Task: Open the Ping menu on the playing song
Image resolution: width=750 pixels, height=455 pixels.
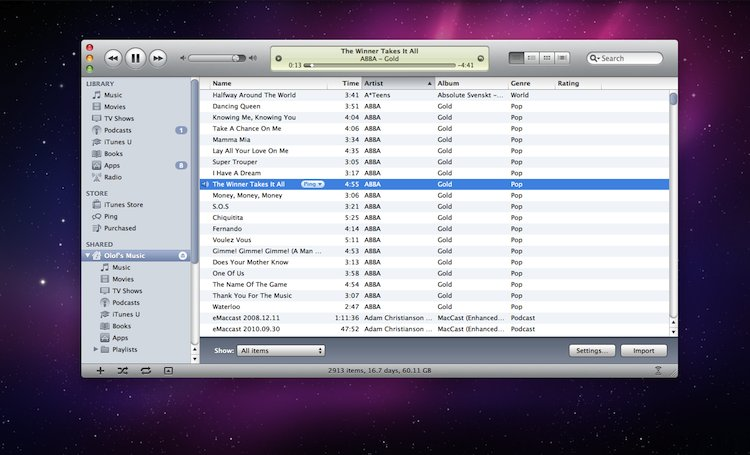Action: tap(312, 184)
